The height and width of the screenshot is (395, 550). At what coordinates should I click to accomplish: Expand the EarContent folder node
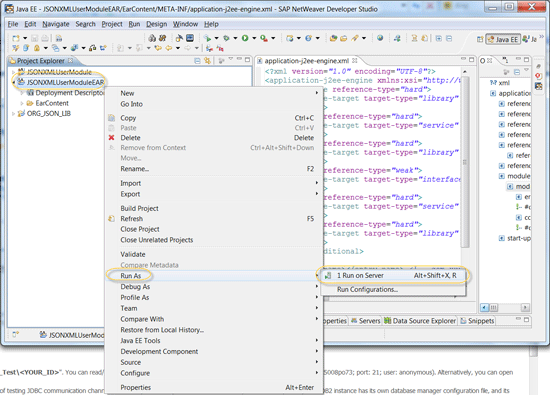click(22, 103)
